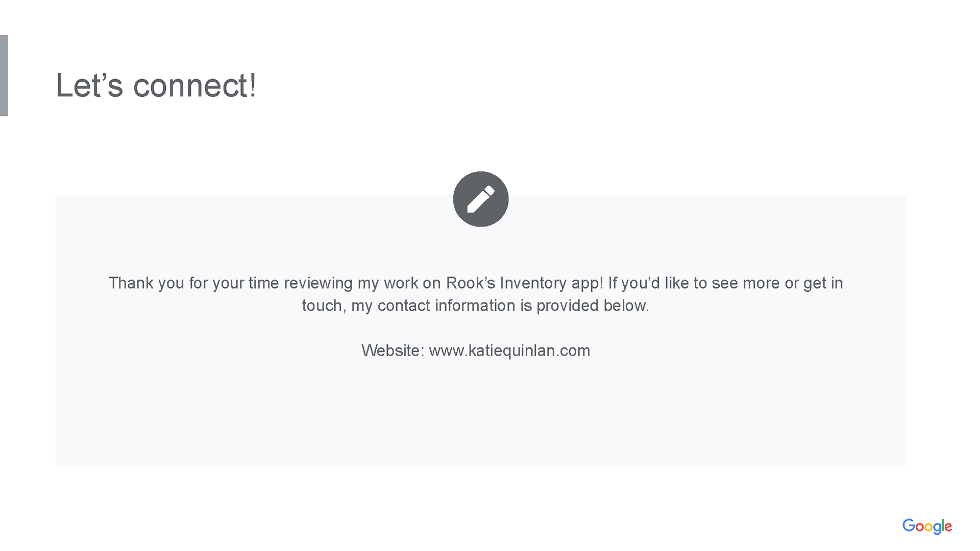980x551 pixels.
Task: Open the www.katiequinlan.com website link
Action: [509, 350]
